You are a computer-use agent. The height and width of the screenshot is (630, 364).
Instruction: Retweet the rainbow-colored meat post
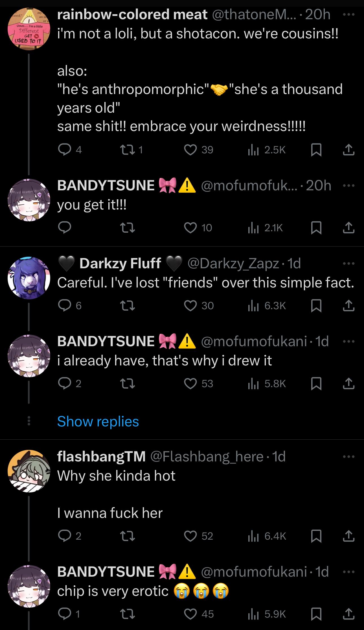131,150
